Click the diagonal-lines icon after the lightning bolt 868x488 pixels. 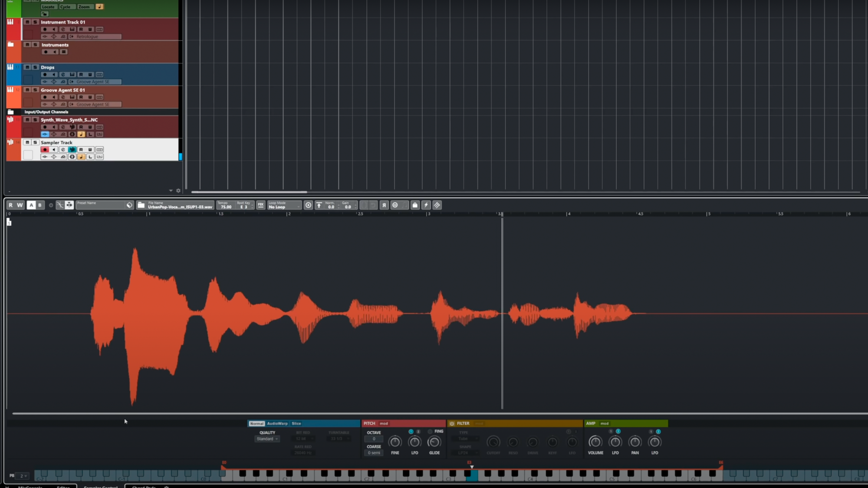click(437, 205)
